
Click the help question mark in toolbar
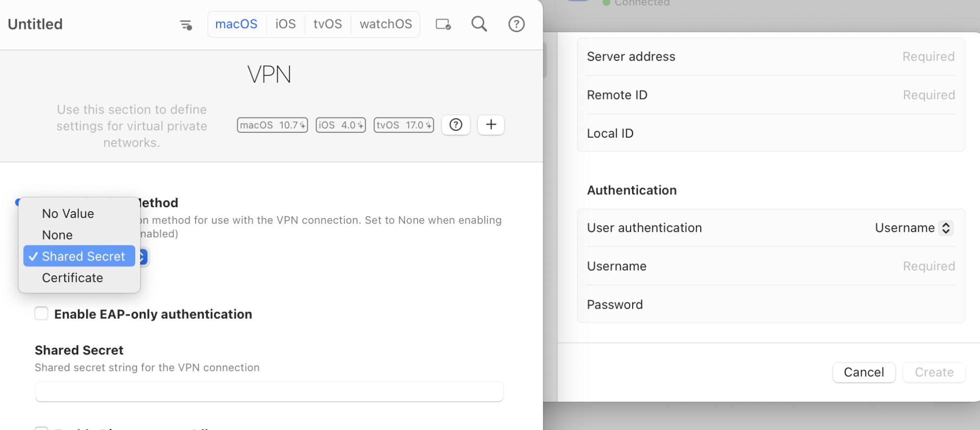516,24
